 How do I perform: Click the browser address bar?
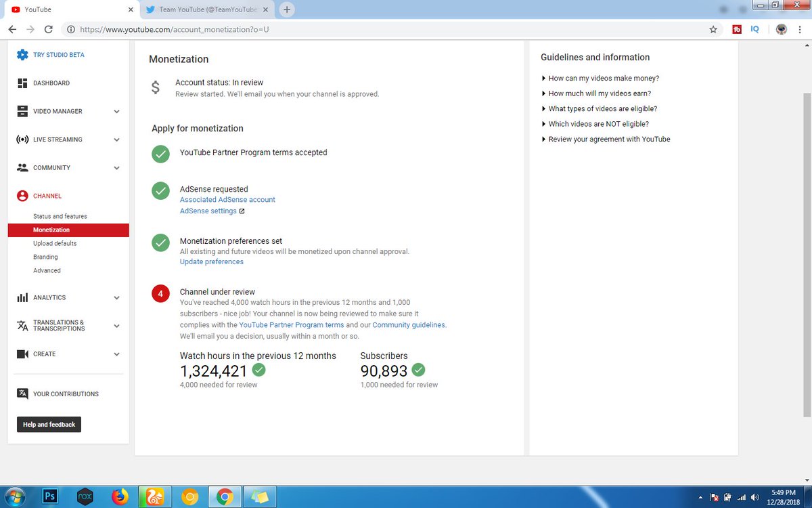[392, 30]
